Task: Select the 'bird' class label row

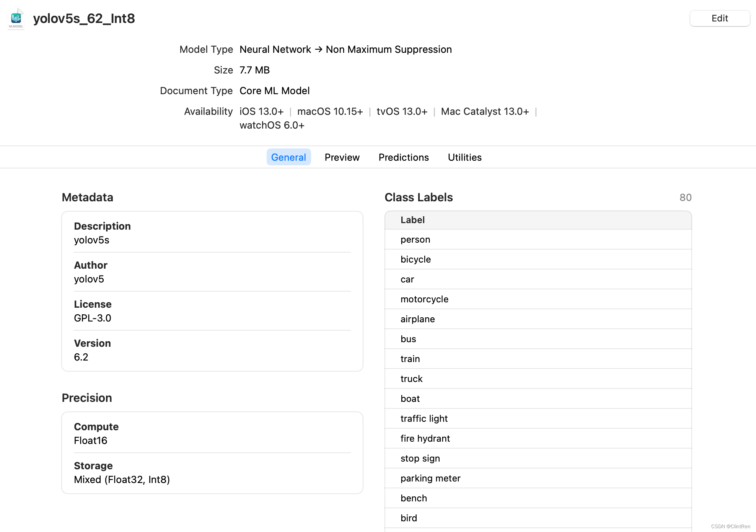Action: point(538,518)
